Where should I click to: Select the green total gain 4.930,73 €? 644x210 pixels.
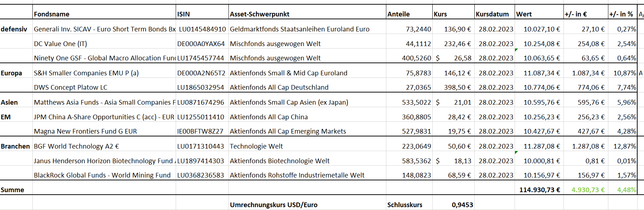(588, 190)
